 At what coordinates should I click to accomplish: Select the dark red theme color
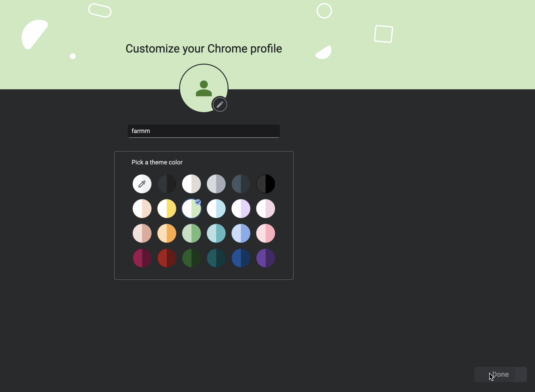click(167, 258)
